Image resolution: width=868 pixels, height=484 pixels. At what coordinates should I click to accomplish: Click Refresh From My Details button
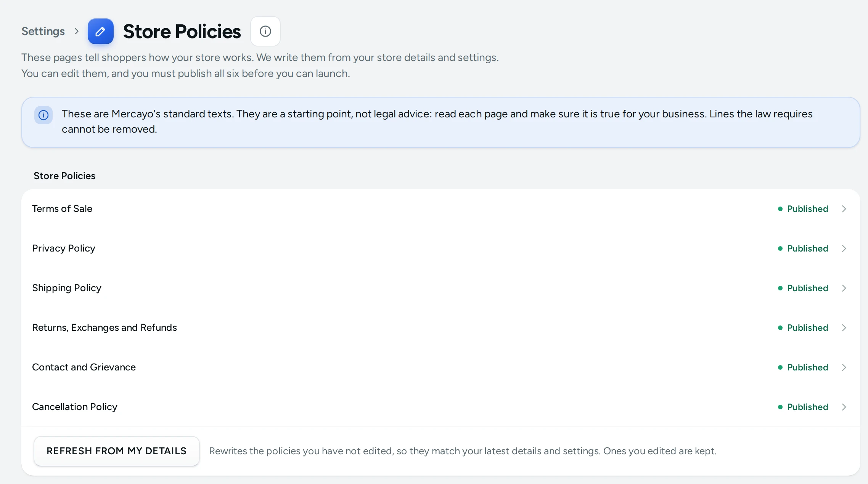117,451
